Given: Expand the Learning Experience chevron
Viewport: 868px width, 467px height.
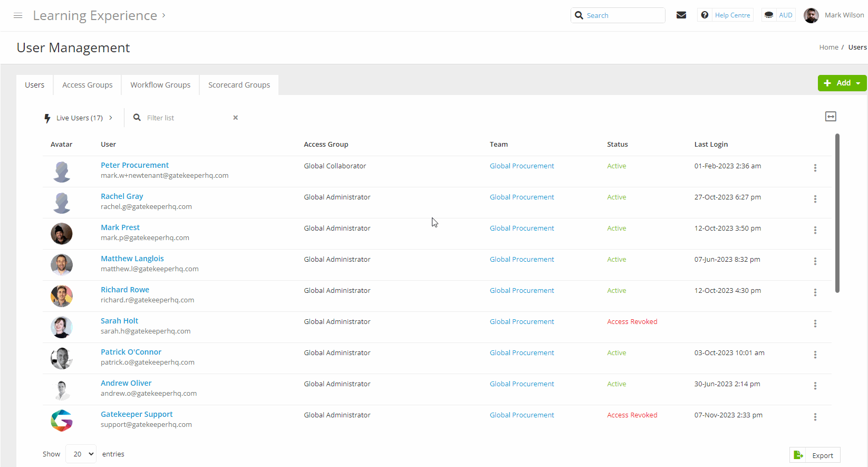Looking at the screenshot, I should tap(164, 16).
